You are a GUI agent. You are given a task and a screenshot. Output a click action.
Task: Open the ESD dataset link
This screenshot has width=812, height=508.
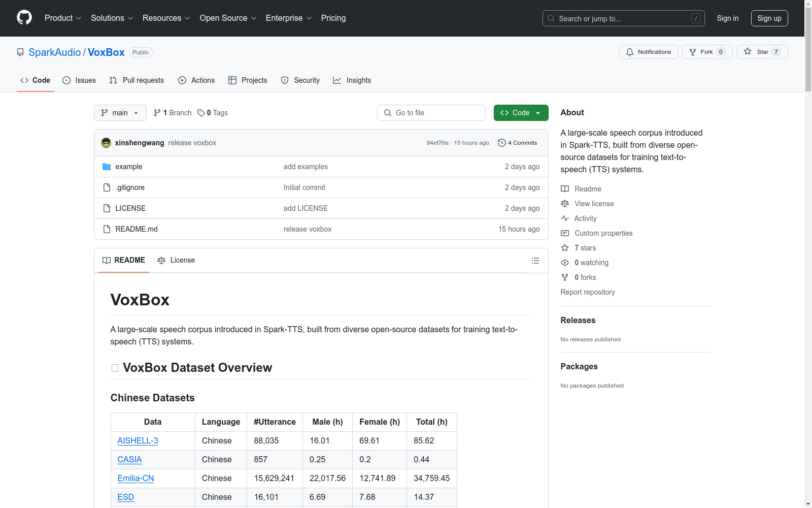126,497
